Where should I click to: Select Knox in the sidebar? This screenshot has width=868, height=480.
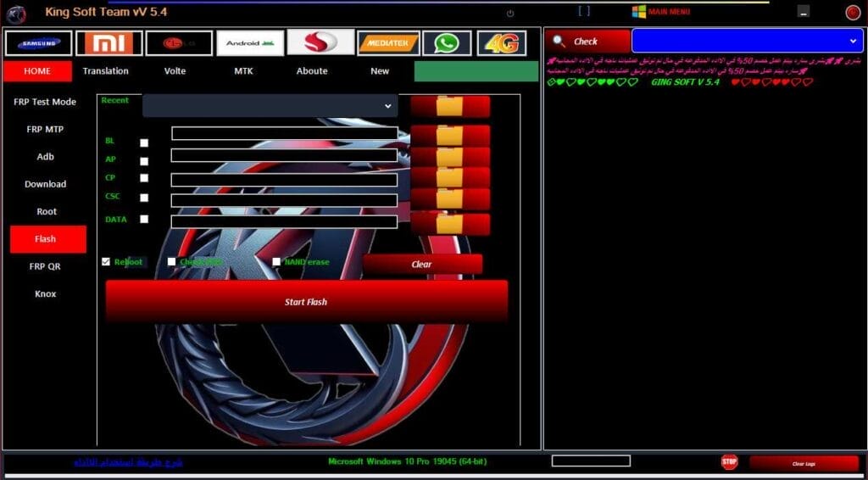pos(46,294)
